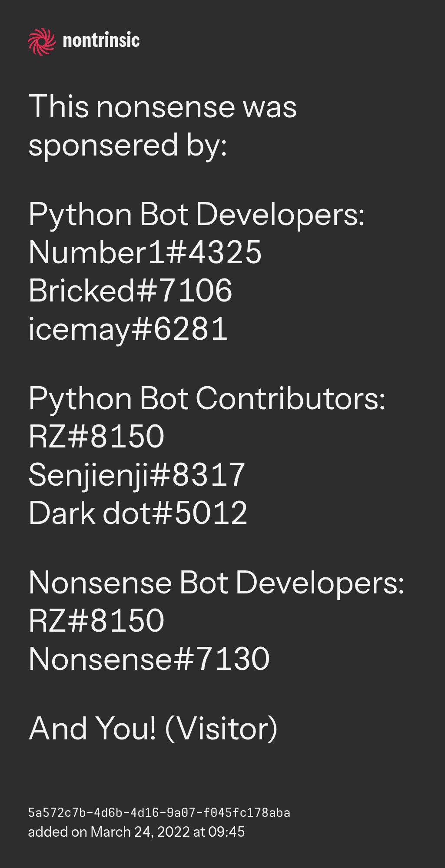Select the Bricked#7106 entry
This screenshot has width=445, height=868.
point(130,291)
